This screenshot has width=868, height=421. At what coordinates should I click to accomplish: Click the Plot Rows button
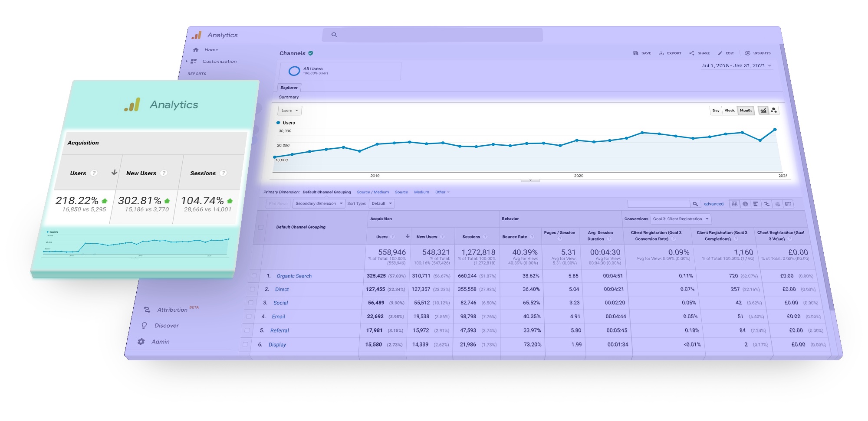click(278, 203)
